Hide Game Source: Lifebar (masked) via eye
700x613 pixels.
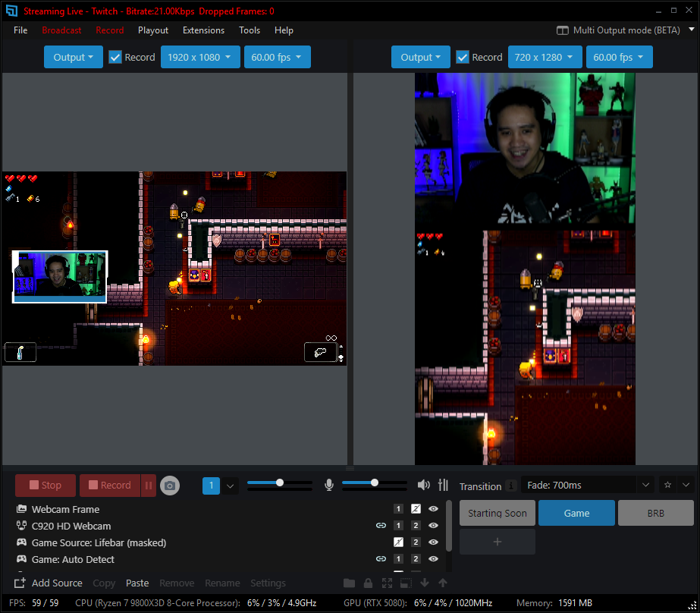point(433,542)
